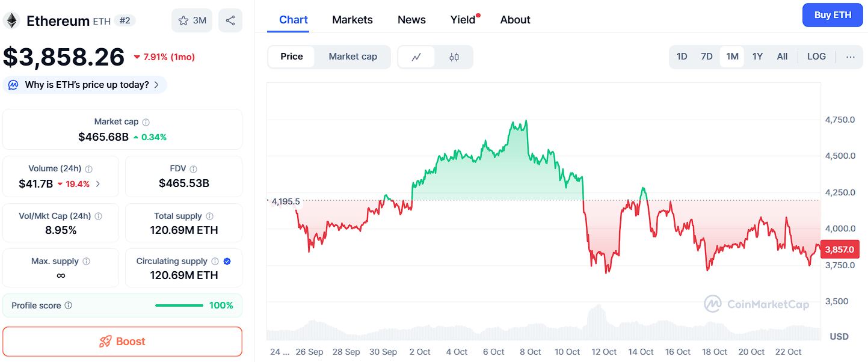
Task: Switch to line chart view icon
Action: [x=416, y=57]
